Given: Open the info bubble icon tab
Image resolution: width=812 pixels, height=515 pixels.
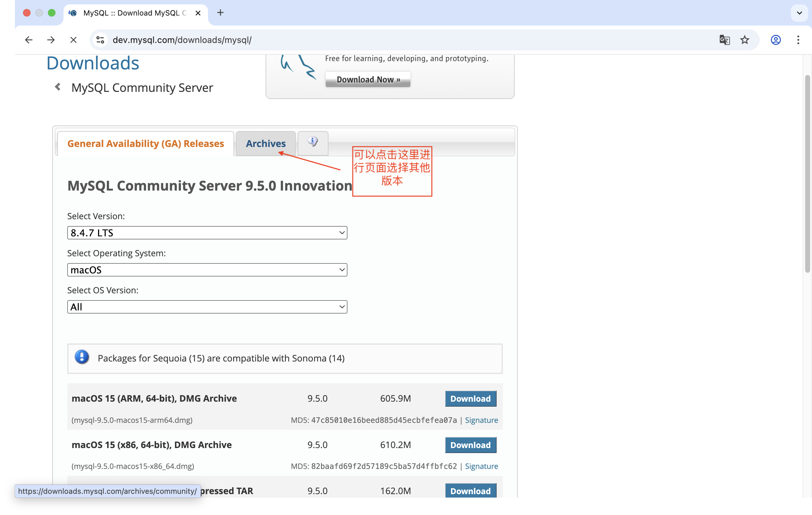Looking at the screenshot, I should (313, 142).
